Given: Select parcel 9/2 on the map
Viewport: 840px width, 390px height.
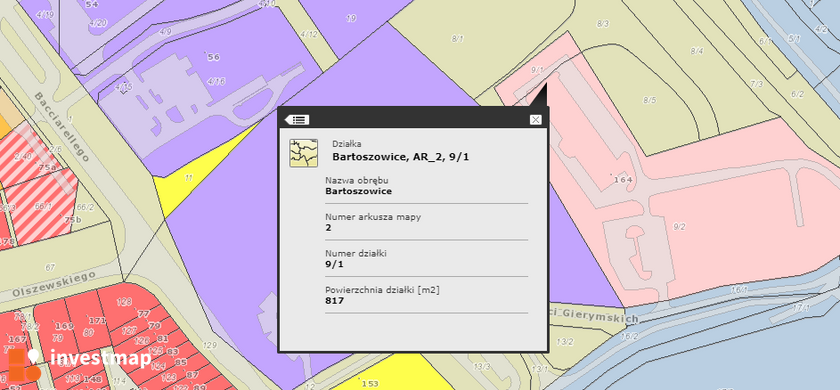Looking at the screenshot, I should pyautogui.click(x=679, y=227).
